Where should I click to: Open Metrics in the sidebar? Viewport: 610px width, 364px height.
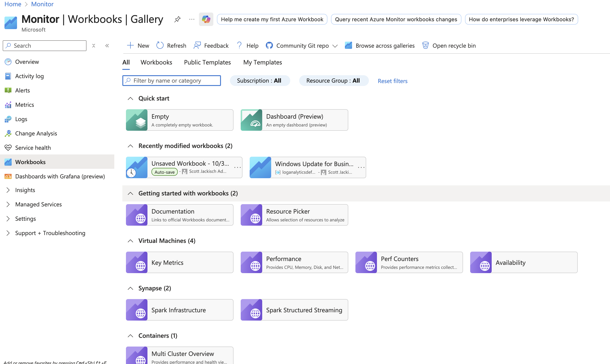pyautogui.click(x=24, y=105)
